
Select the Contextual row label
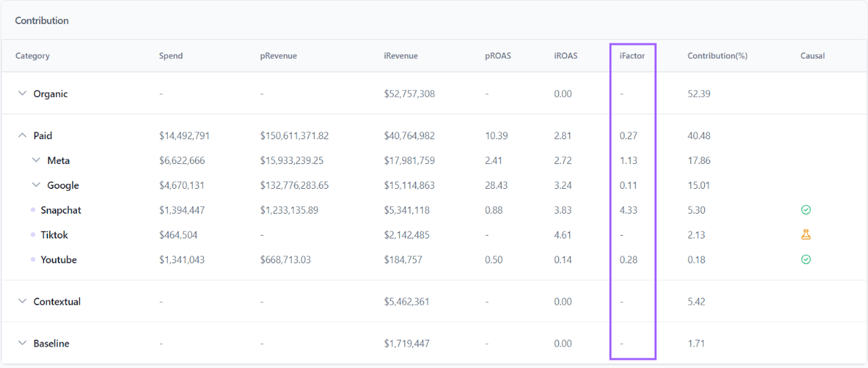(57, 301)
